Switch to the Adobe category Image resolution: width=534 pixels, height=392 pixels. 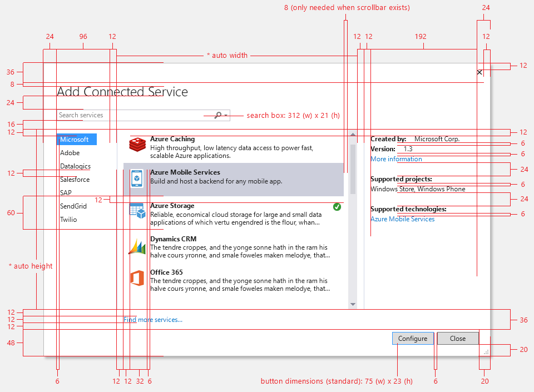coord(70,152)
